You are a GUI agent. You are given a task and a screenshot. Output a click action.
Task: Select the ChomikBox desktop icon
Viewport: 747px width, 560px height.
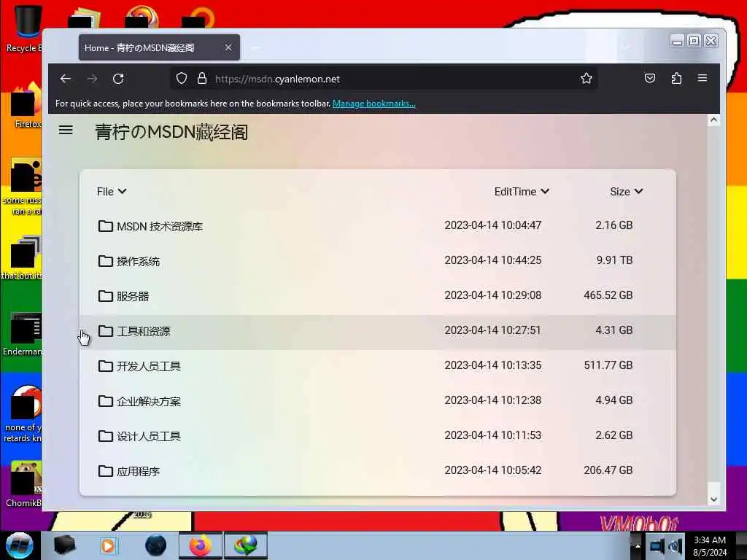point(24,484)
